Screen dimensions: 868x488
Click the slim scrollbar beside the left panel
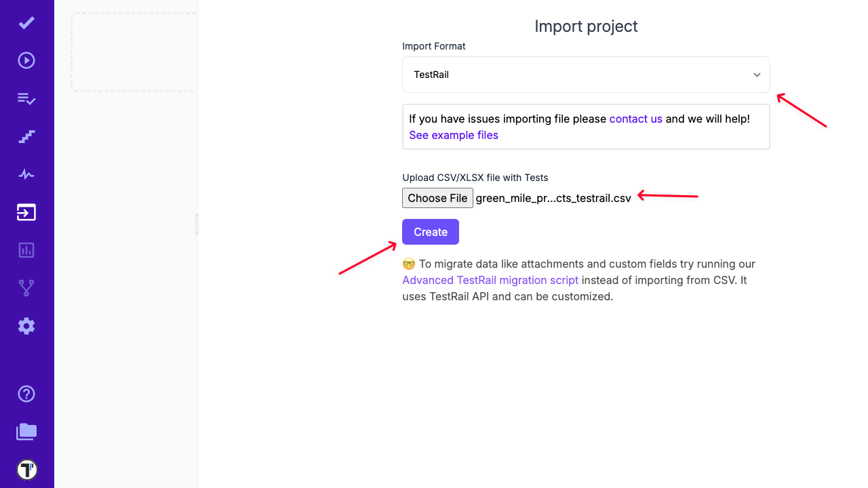click(x=197, y=224)
